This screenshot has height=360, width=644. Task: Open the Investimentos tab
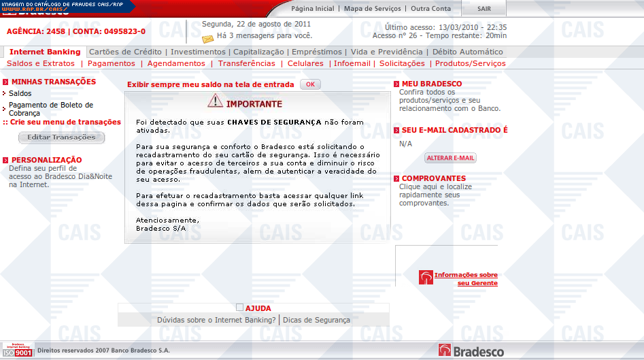click(199, 52)
